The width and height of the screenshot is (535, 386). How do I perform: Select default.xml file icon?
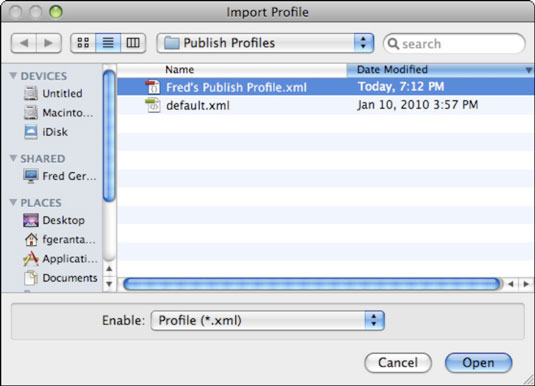tap(153, 105)
